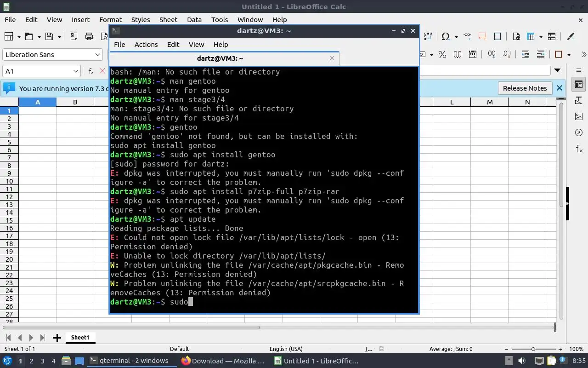Open the sidebar Properties panel icon
Viewport: 588px width, 368px height.
[x=579, y=85]
